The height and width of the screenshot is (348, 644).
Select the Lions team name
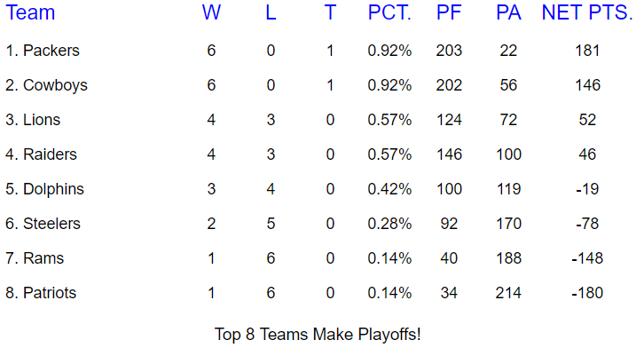pos(42,120)
